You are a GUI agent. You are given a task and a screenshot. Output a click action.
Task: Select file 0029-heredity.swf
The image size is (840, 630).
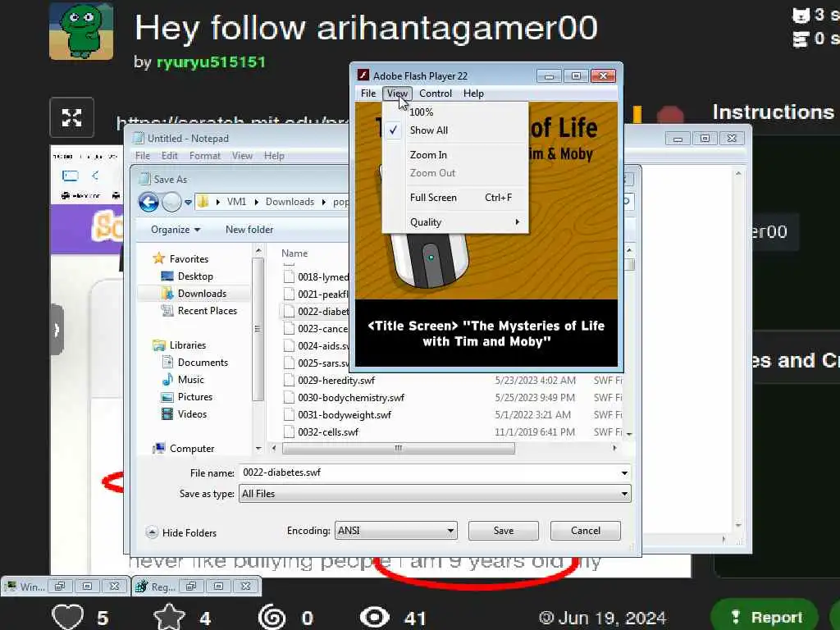tap(336, 381)
